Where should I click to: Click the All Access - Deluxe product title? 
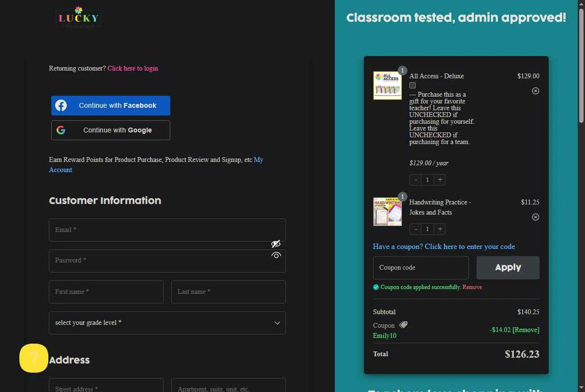(x=436, y=76)
